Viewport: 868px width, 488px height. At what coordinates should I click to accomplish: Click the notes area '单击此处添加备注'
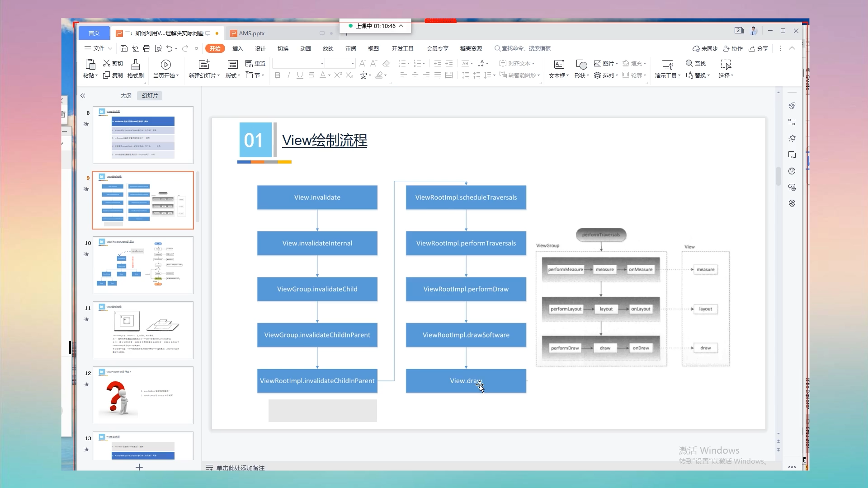tap(240, 468)
